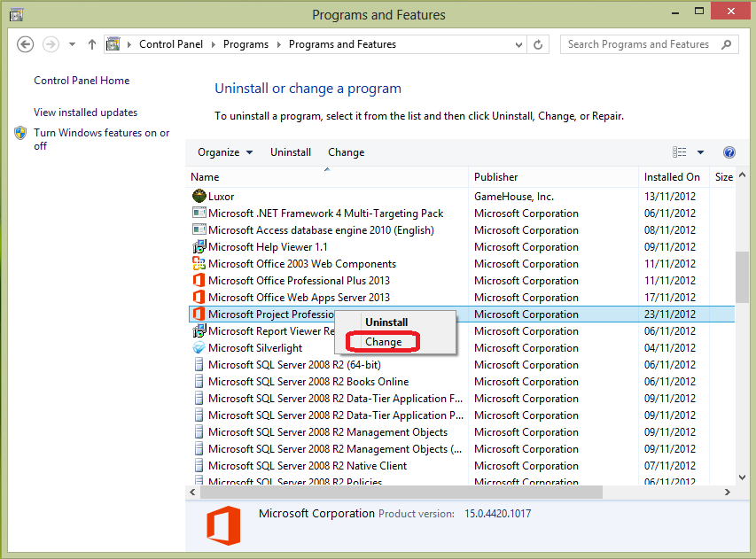Click the Control Panel icon in address bar

coord(113,44)
